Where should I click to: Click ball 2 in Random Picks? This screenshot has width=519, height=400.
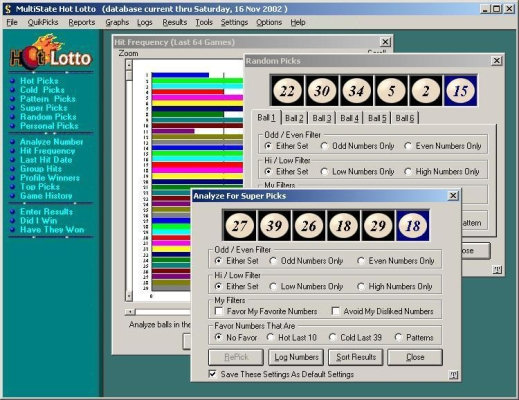click(426, 91)
